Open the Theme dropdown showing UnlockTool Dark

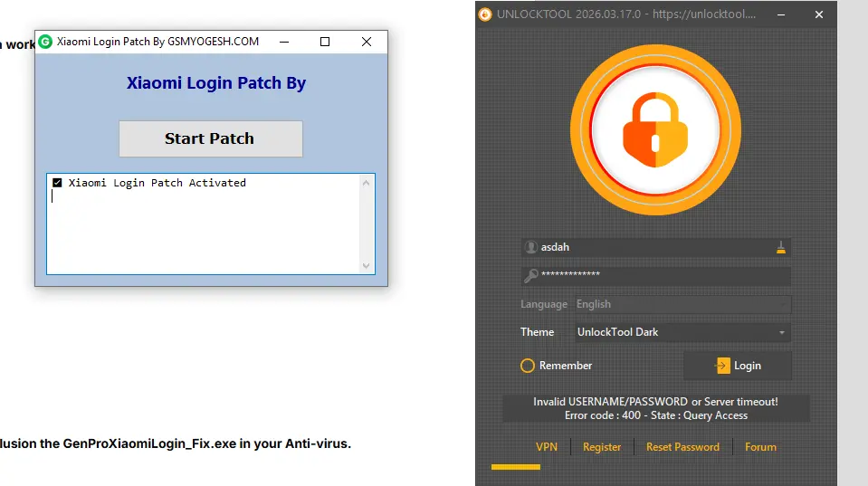(682, 332)
